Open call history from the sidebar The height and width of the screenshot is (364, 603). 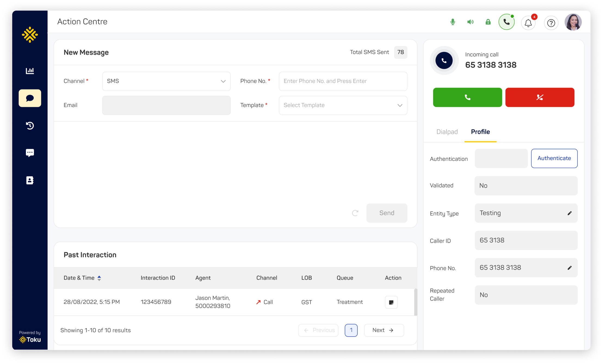[30, 125]
